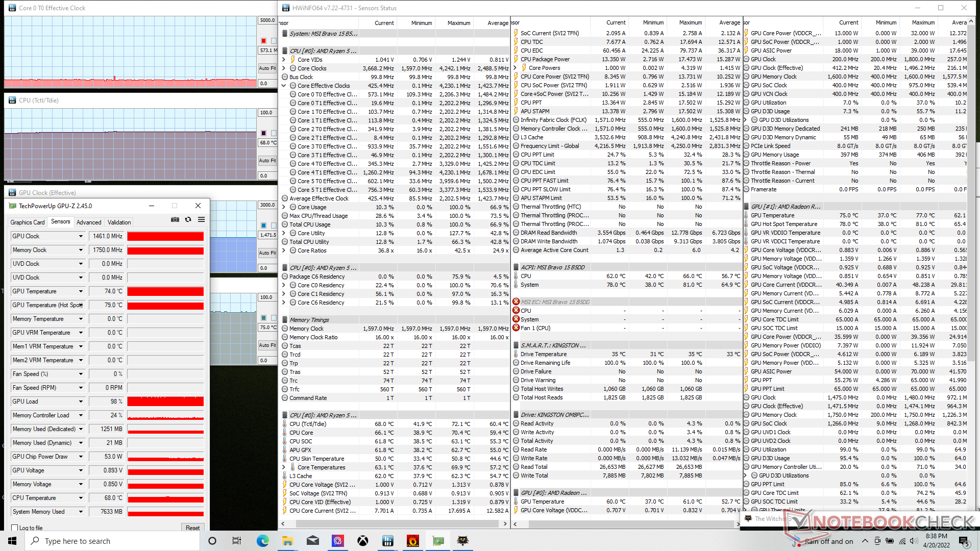Image resolution: width=980 pixels, height=551 pixels.
Task: Switch to the Advanced tab in GPU-Z
Action: 89,222
